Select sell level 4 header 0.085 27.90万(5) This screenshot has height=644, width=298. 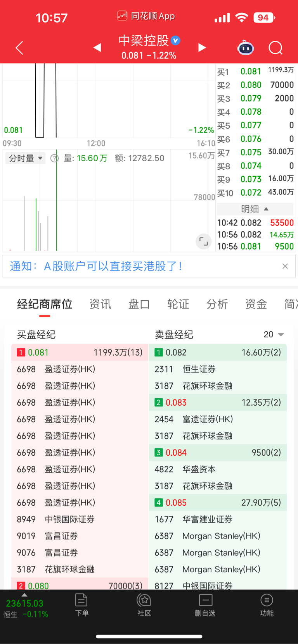[x=218, y=503]
